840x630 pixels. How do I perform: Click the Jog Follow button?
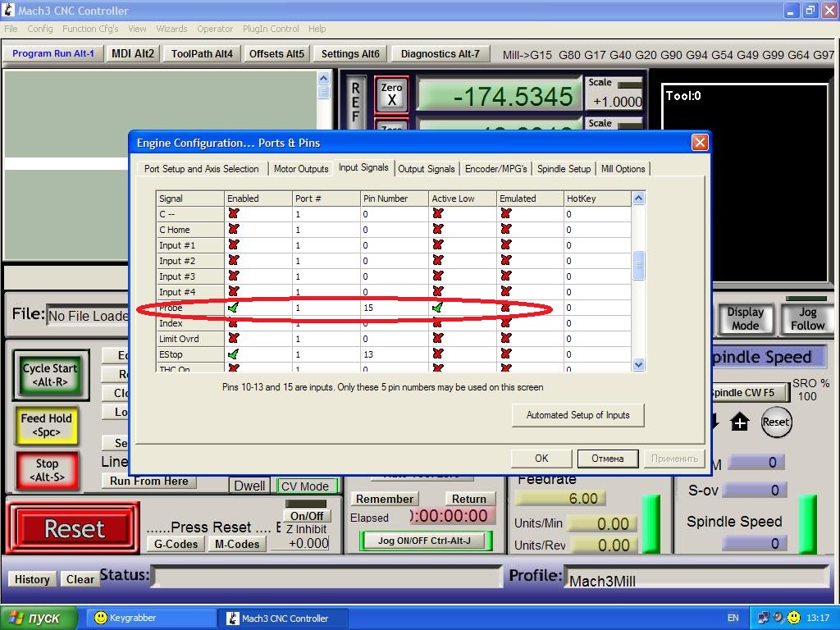click(x=807, y=319)
